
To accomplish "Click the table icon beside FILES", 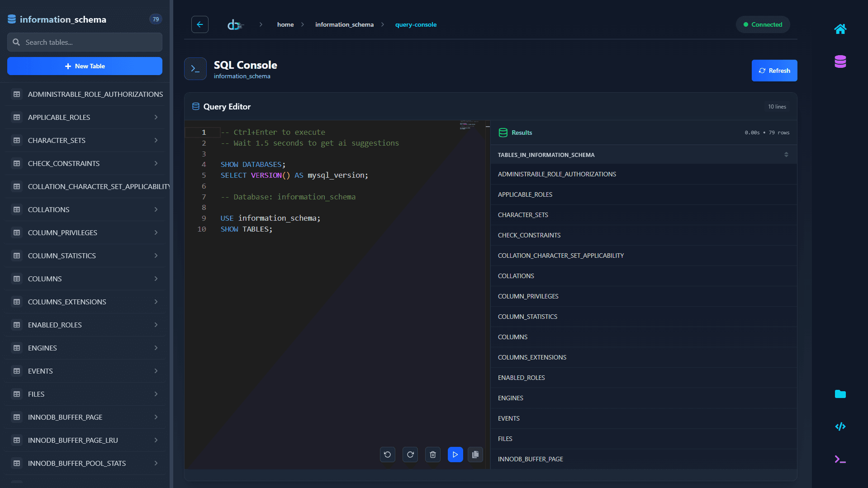I will (17, 394).
